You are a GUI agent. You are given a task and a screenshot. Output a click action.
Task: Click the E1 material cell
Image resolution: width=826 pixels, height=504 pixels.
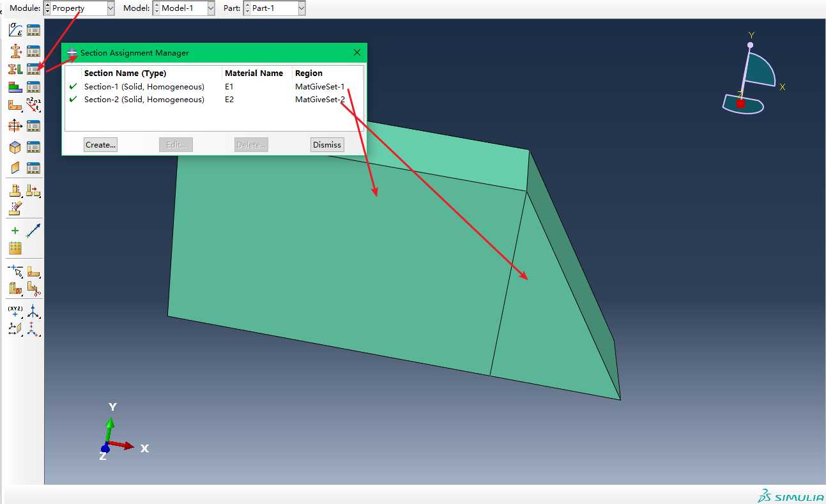pos(229,87)
